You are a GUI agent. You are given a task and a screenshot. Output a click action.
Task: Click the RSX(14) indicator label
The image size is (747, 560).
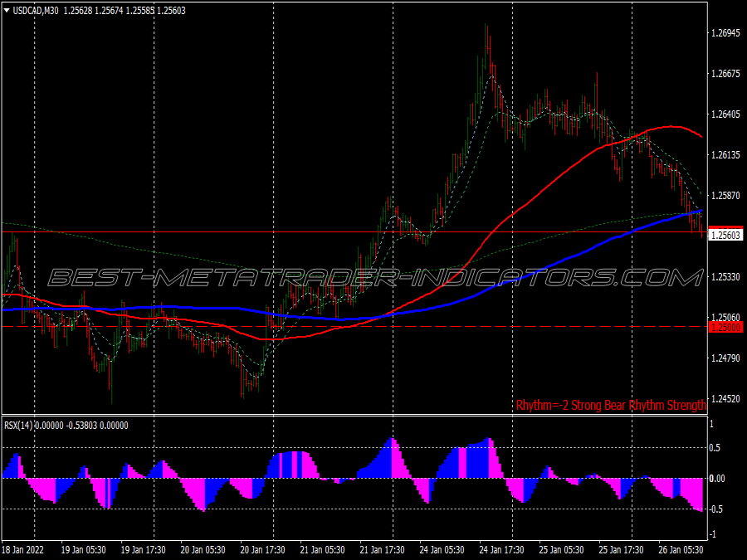tap(18, 426)
